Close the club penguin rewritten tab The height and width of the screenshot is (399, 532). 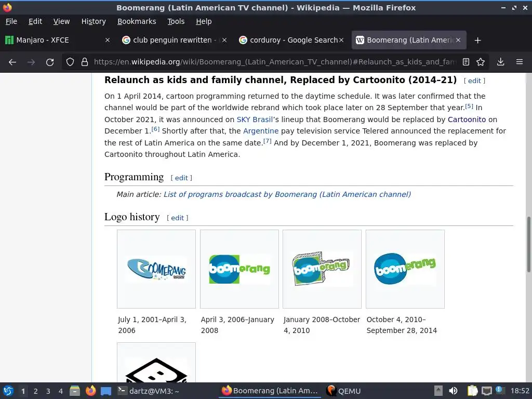pos(224,40)
